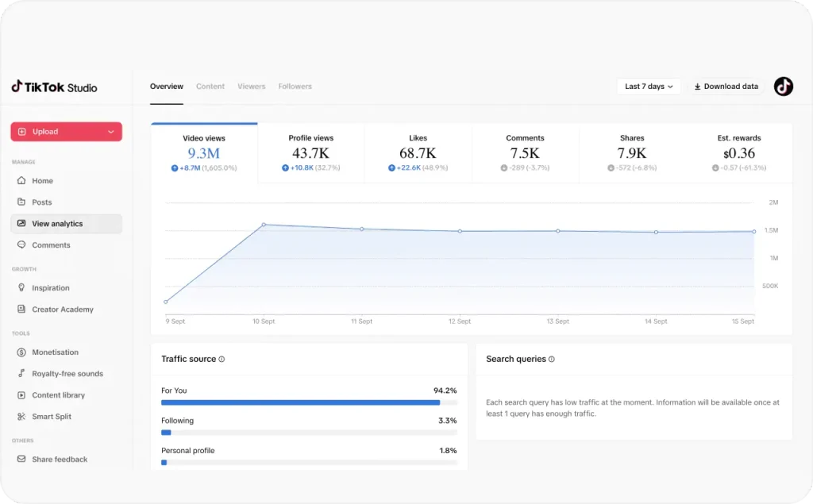The height and width of the screenshot is (504, 813).
Task: Click the Personal profile 1.8% value
Action: click(448, 451)
